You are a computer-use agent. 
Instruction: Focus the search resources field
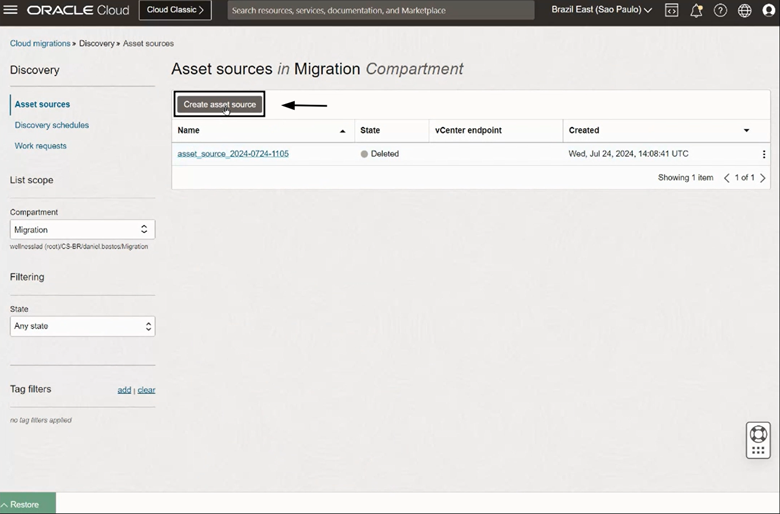(381, 10)
